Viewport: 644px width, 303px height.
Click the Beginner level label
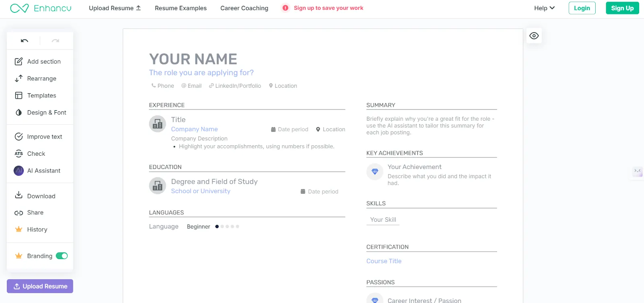click(x=198, y=227)
